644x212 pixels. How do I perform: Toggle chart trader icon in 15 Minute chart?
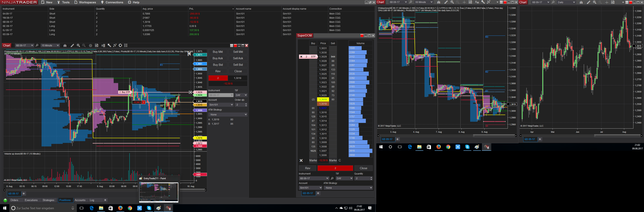(x=103, y=46)
